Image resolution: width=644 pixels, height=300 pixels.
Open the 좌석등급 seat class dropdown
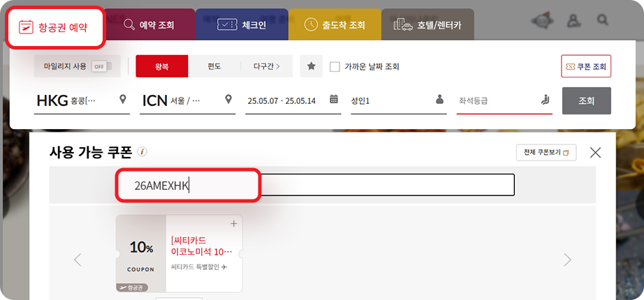pyautogui.click(x=504, y=100)
